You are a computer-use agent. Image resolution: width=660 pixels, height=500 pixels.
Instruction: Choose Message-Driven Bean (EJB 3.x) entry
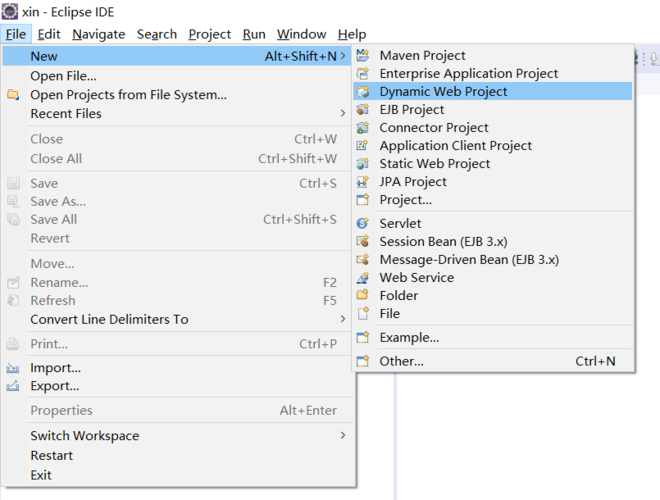click(492, 260)
